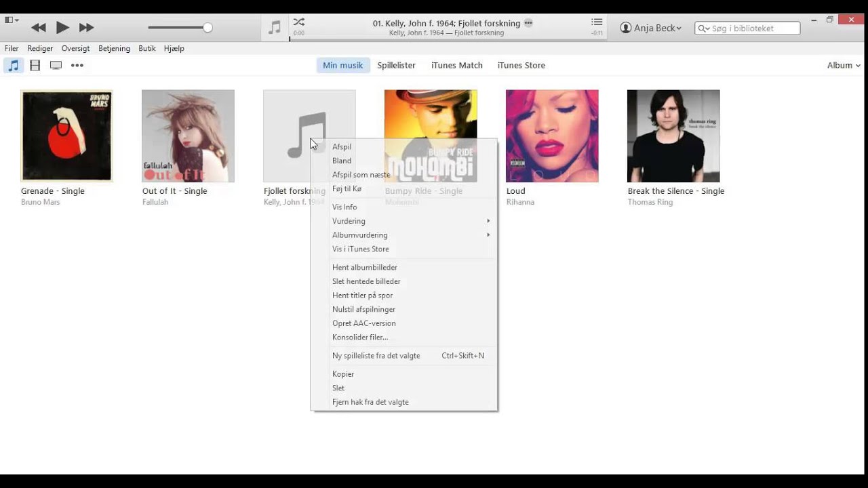Screen dimensions: 868x488
Task: Open the more media types dots
Action: pos(77,66)
